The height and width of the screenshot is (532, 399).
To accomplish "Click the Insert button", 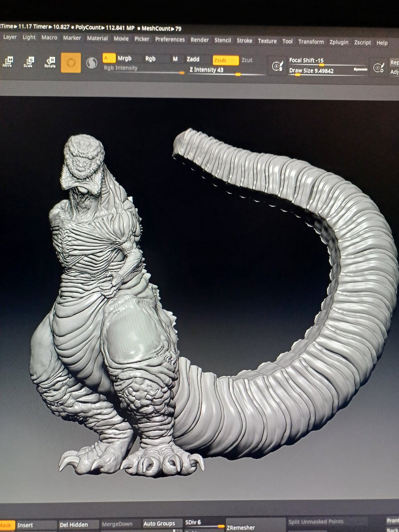I will pyautogui.click(x=37, y=525).
